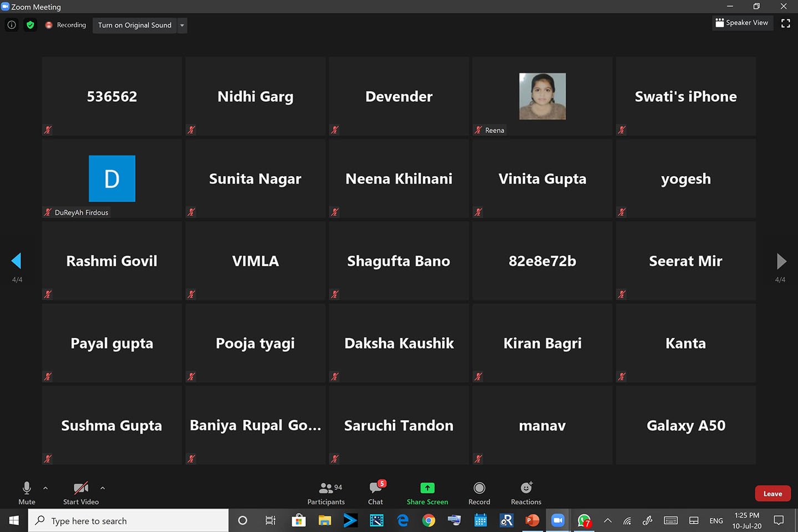Click the green Share Screen icon

427,488
